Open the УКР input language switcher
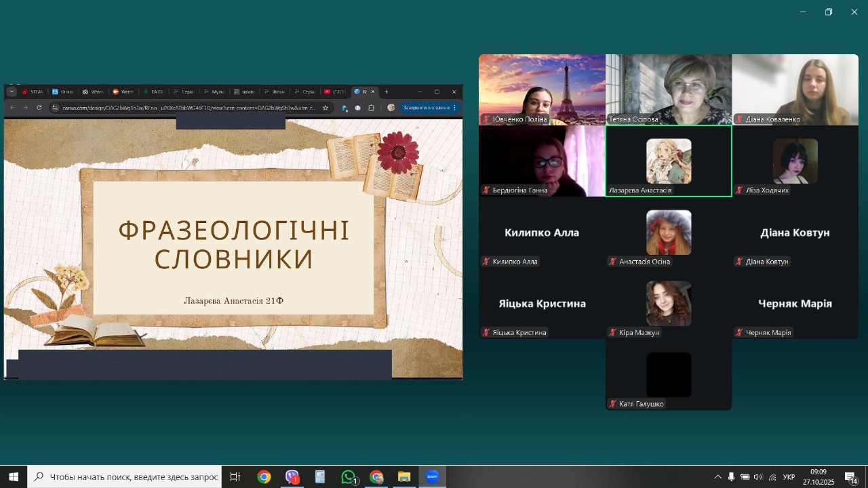Screen dimensions: 868x488 789,477
